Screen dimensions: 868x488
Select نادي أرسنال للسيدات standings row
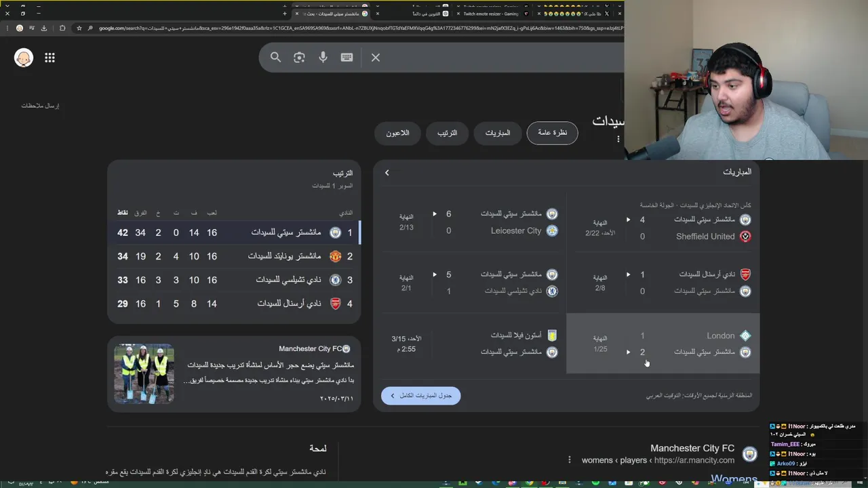point(235,304)
